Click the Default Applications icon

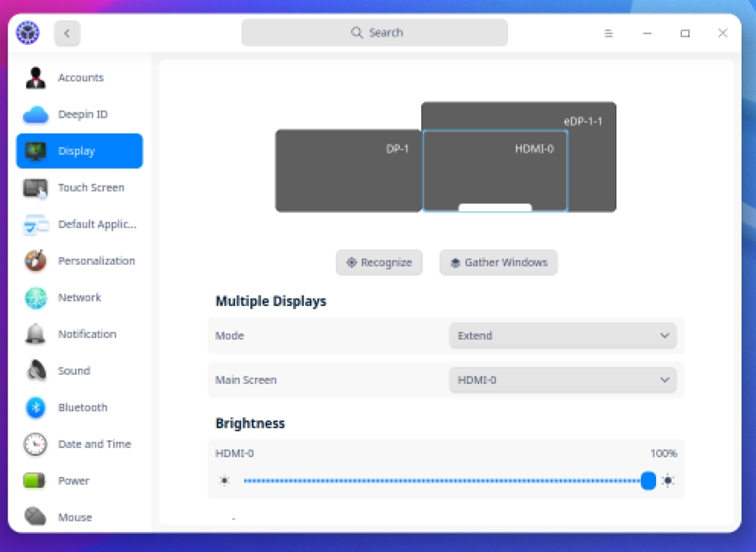click(x=36, y=224)
